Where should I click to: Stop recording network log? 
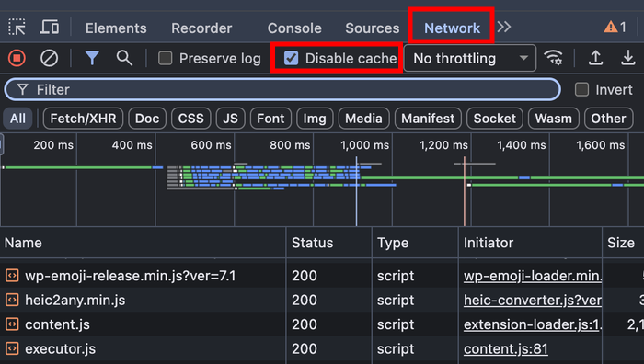(17, 58)
